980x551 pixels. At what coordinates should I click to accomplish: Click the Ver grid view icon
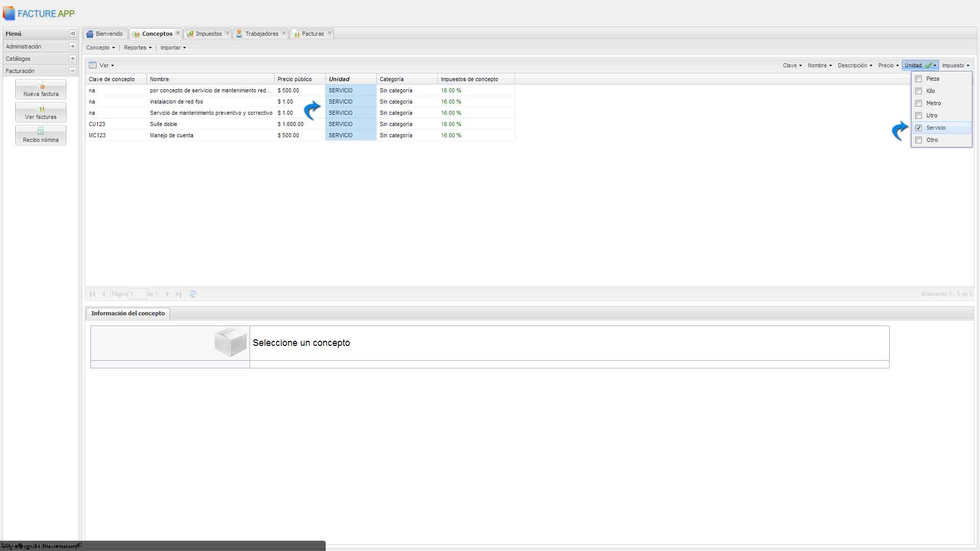92,65
